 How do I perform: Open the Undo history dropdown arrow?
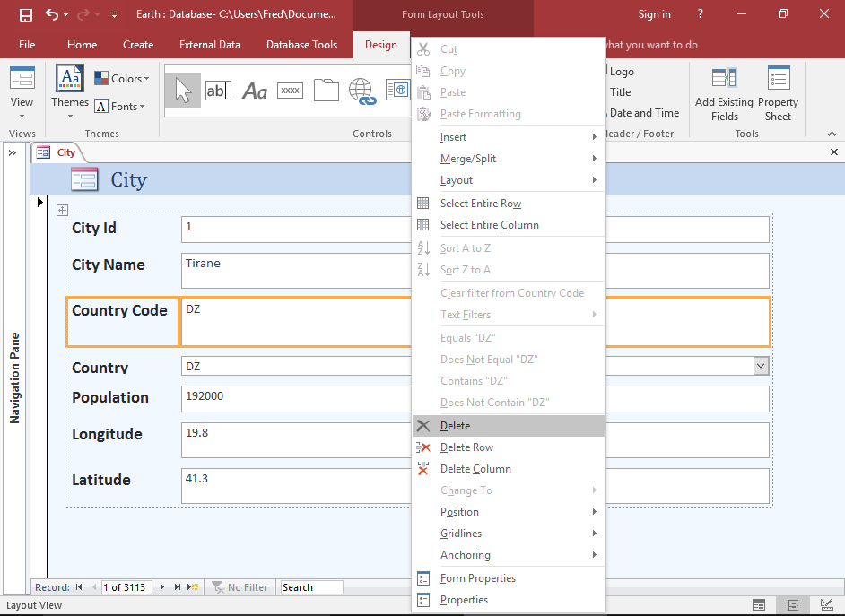66,15
